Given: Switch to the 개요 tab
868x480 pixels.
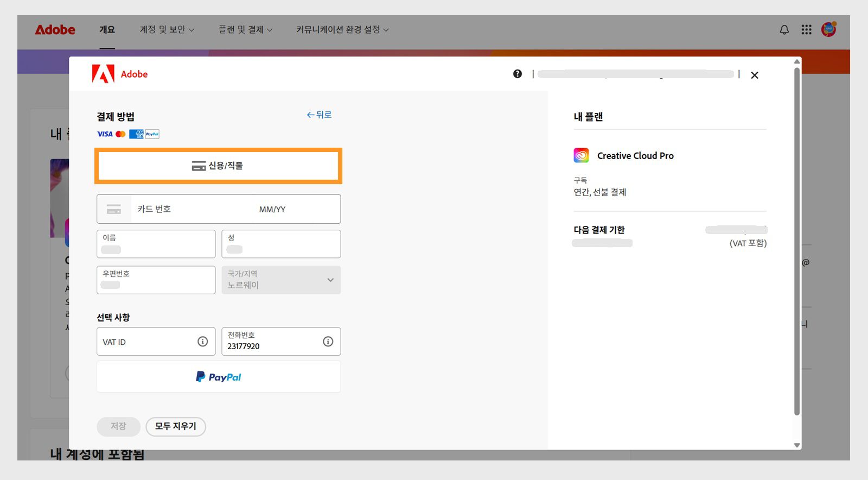Looking at the screenshot, I should [107, 29].
